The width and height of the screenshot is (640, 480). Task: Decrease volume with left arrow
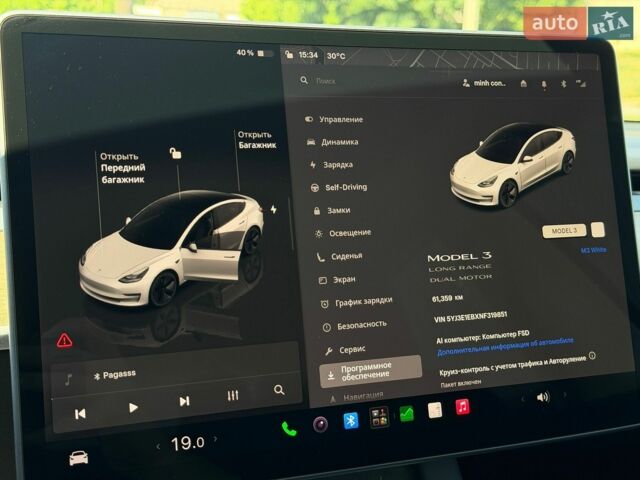[522, 399]
